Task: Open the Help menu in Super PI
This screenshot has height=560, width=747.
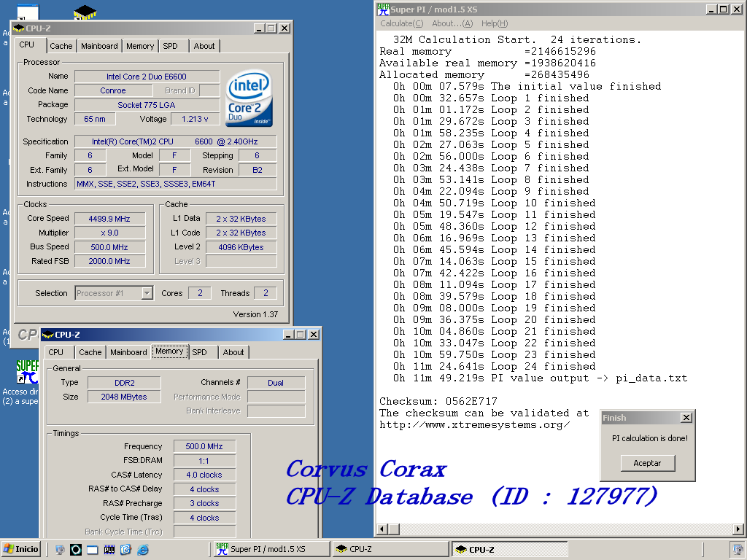Action: tap(494, 23)
